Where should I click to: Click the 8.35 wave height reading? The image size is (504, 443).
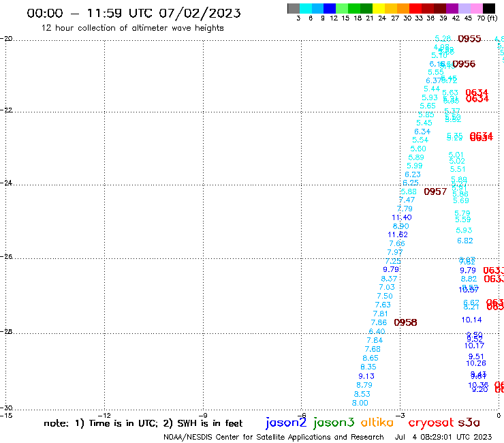368,367
